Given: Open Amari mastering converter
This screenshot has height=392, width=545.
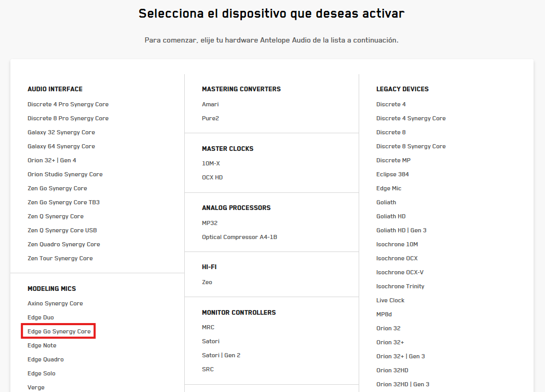Looking at the screenshot, I should pos(210,104).
